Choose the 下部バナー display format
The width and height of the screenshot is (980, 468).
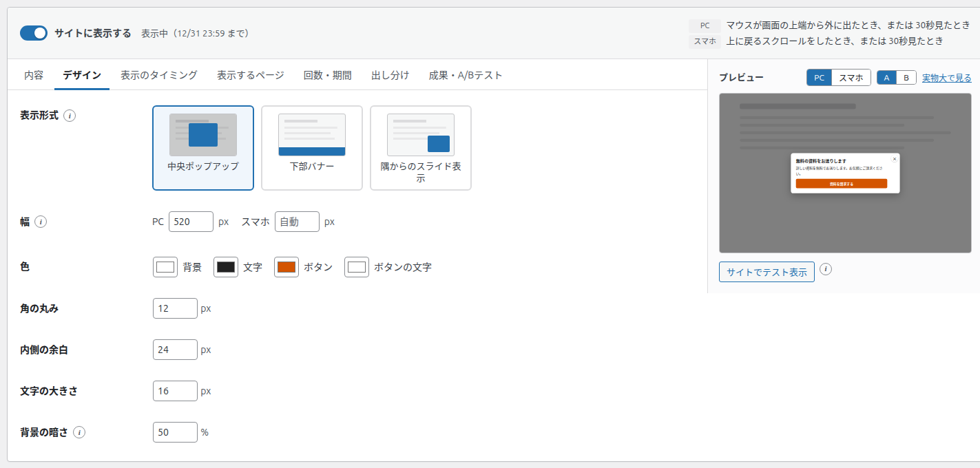coord(312,147)
